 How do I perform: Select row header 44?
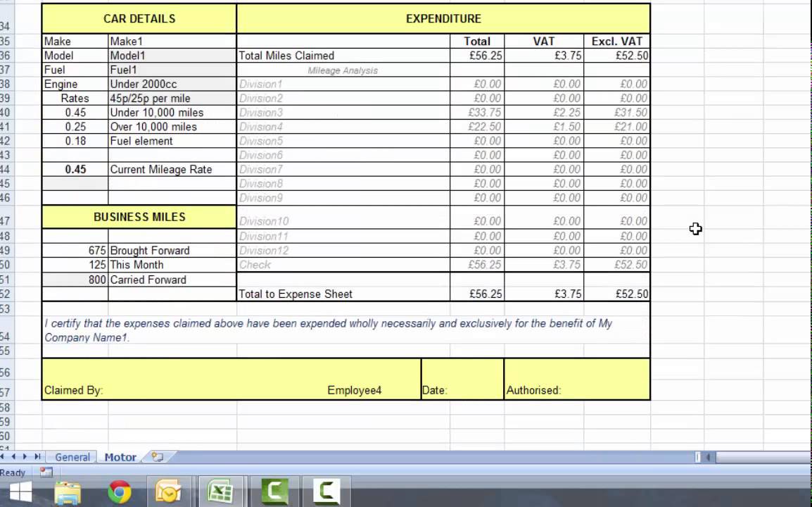coord(6,170)
